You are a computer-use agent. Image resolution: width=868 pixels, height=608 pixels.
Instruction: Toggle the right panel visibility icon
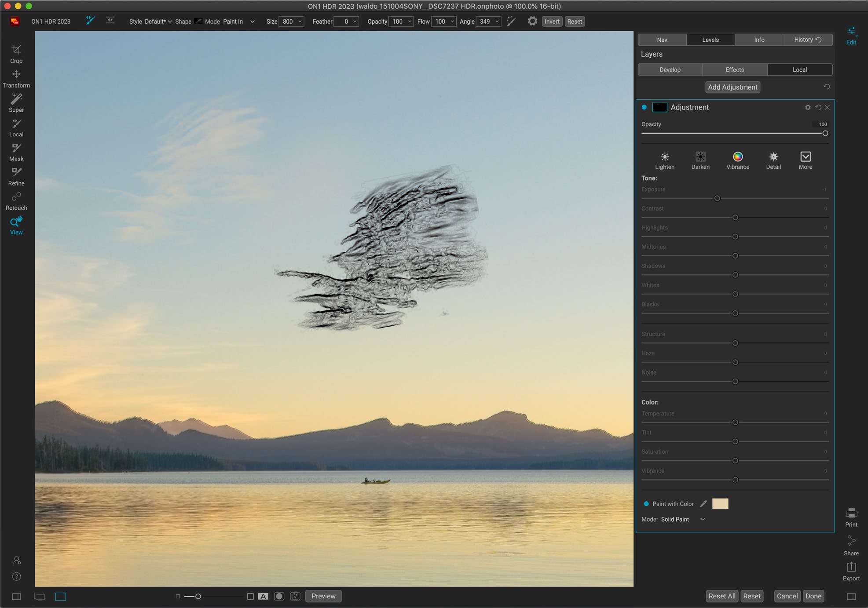pos(851,597)
